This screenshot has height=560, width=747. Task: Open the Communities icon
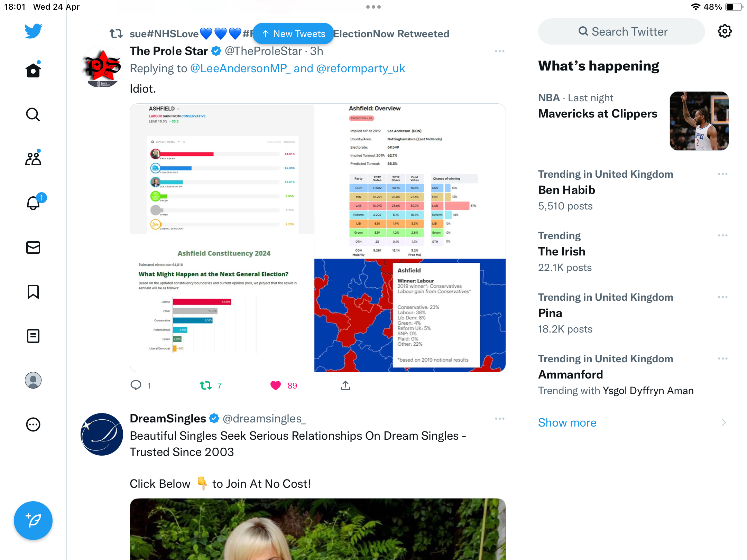coord(33,159)
